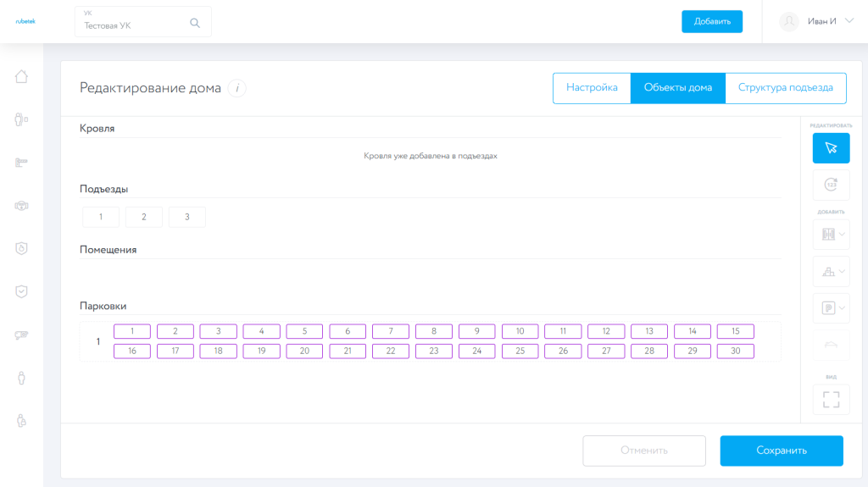Click the user avatar icon
This screenshot has height=487, width=868.
click(789, 21)
